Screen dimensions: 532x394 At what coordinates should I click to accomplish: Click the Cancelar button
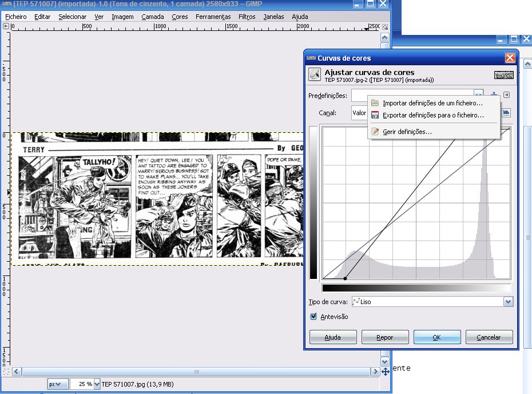click(489, 337)
